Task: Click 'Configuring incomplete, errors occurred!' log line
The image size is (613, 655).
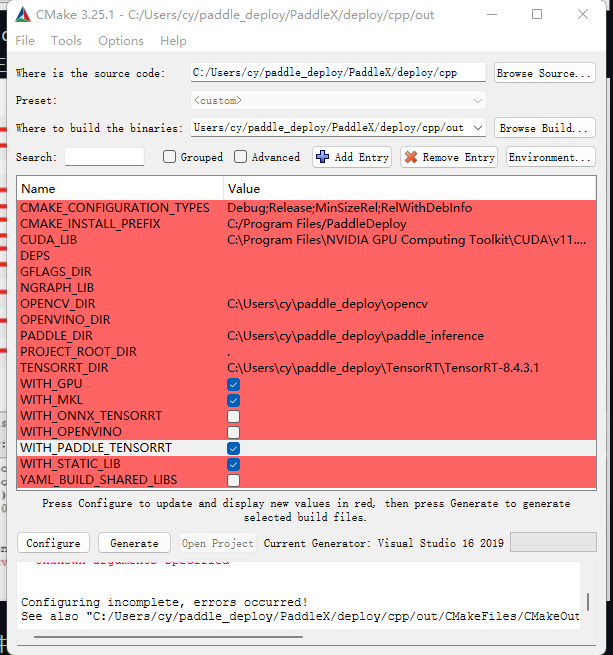Action: pos(164,602)
